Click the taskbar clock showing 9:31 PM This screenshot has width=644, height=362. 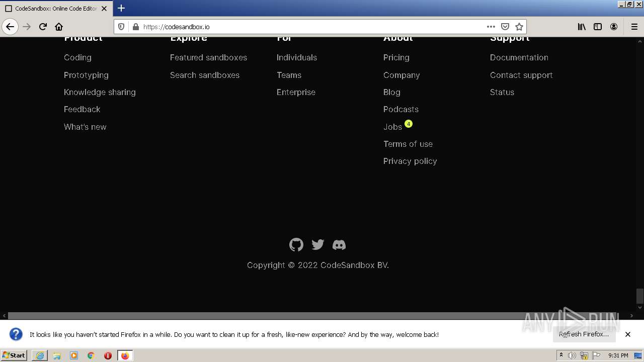coord(618,355)
